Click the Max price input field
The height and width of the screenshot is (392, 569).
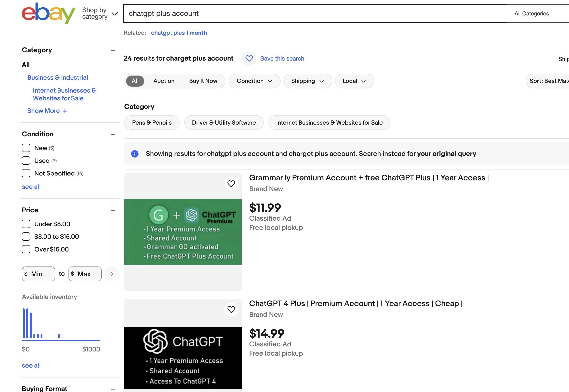(x=85, y=274)
